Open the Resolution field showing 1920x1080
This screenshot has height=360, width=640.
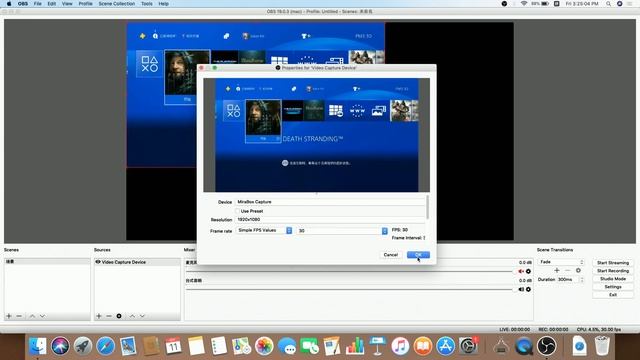point(330,220)
